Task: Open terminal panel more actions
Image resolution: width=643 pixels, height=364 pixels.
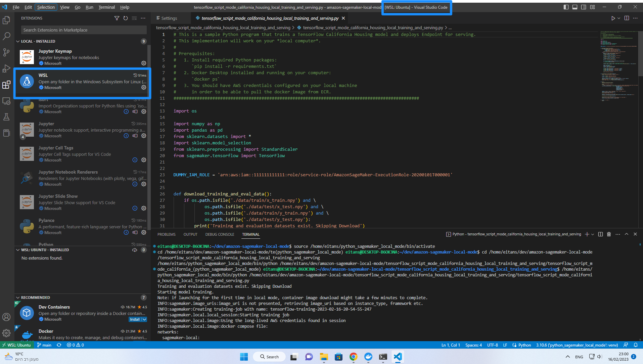Action: (618, 234)
